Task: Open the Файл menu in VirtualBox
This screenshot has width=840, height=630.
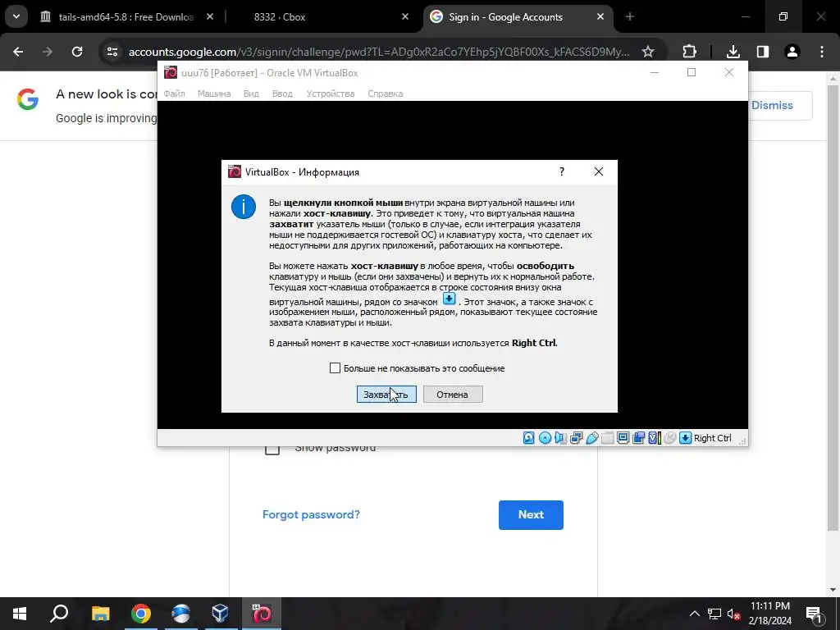Action: click(x=174, y=94)
